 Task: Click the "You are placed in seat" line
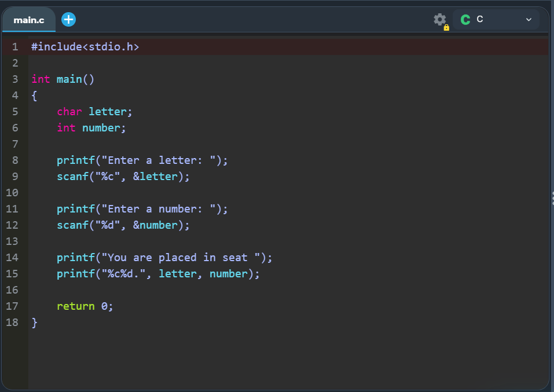tap(164, 257)
